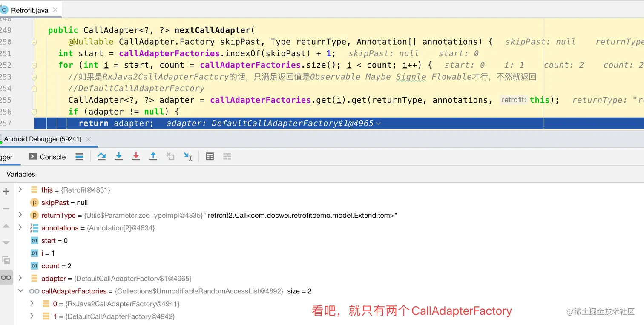Fold the method at line 250 gutter marker

(x=34, y=42)
